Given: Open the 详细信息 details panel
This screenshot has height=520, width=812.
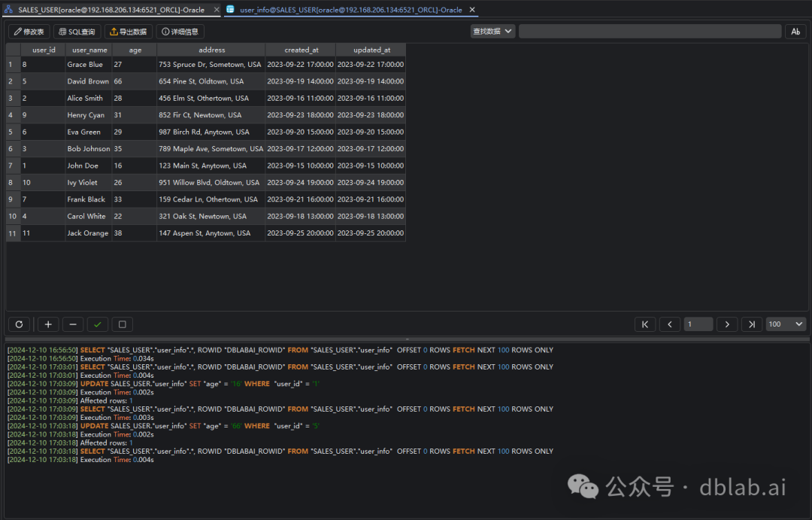Looking at the screenshot, I should 179,31.
